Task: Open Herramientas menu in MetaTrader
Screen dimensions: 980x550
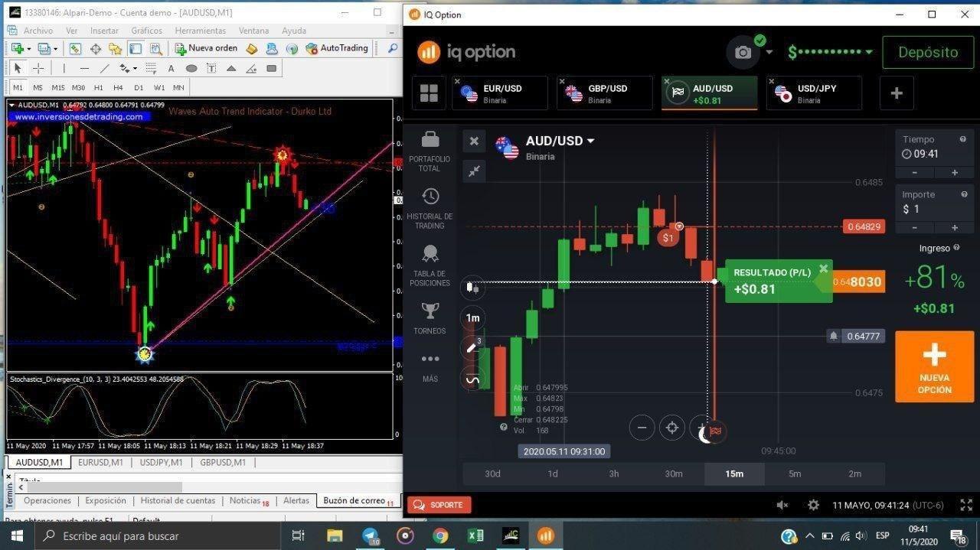Action: (x=200, y=31)
